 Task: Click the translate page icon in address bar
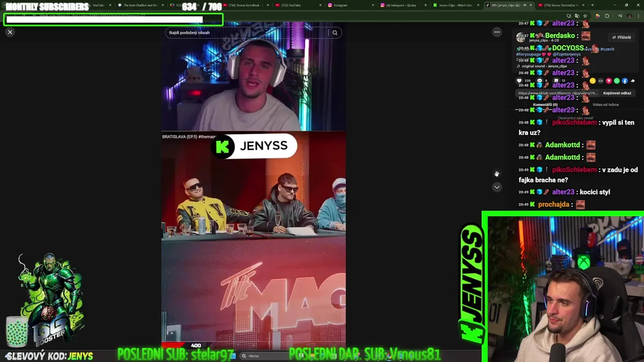577,16
